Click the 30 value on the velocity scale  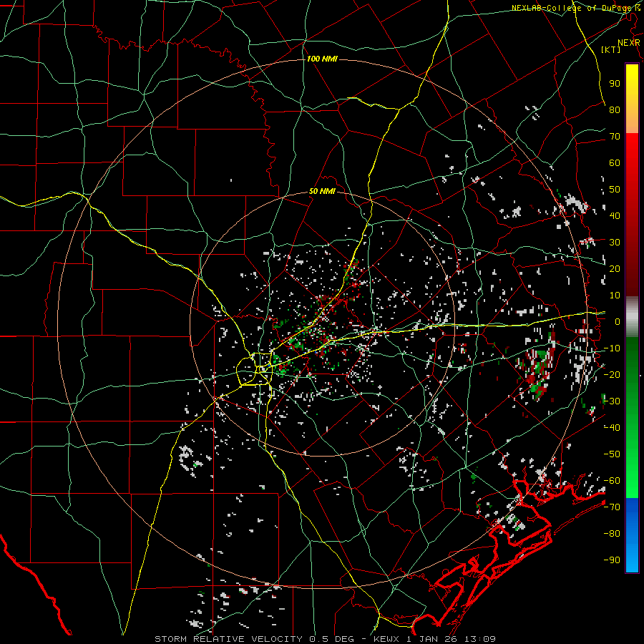(x=615, y=243)
